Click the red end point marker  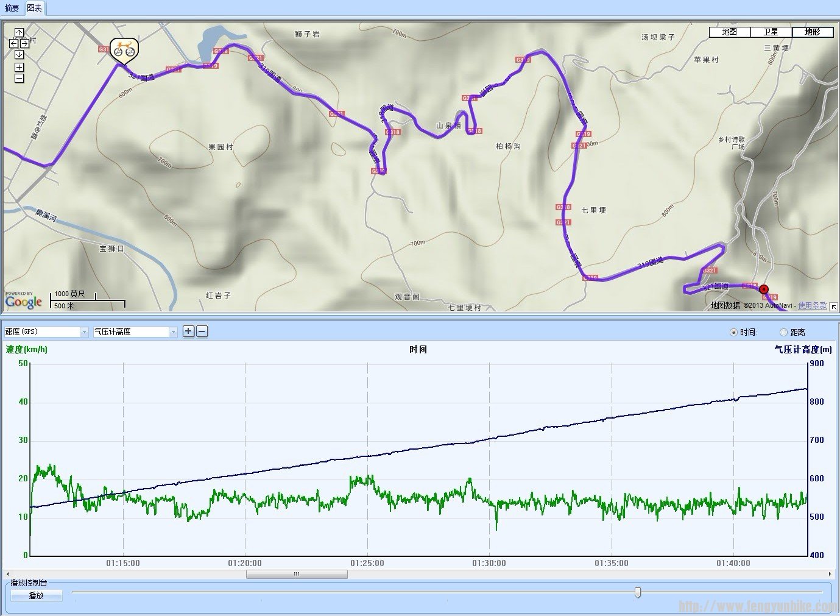(764, 289)
